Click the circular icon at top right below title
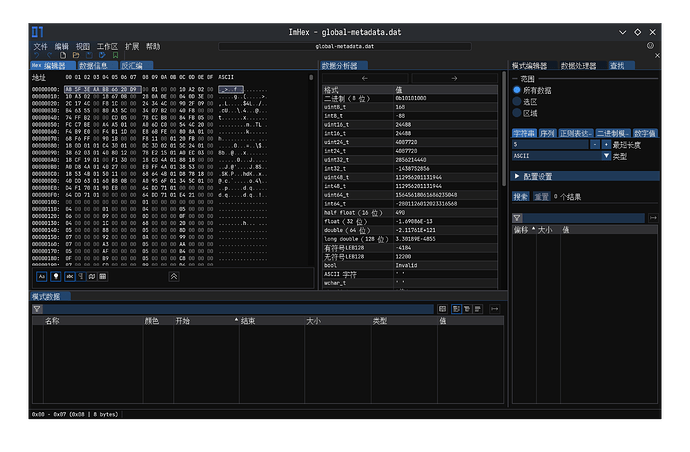Image resolution: width=690 pixels, height=452 pixels. click(x=650, y=46)
